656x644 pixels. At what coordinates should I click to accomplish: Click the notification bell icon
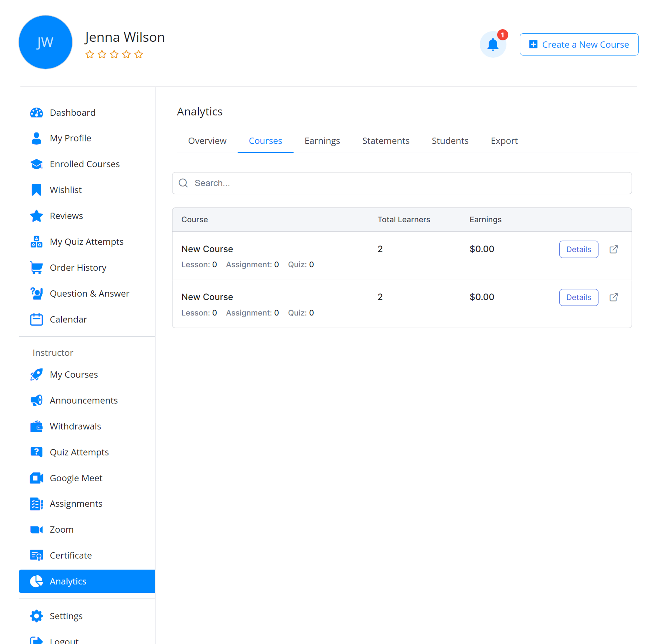point(493,45)
